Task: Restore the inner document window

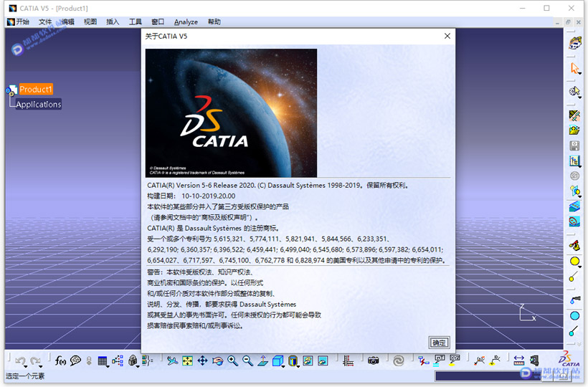Action: 568,22
